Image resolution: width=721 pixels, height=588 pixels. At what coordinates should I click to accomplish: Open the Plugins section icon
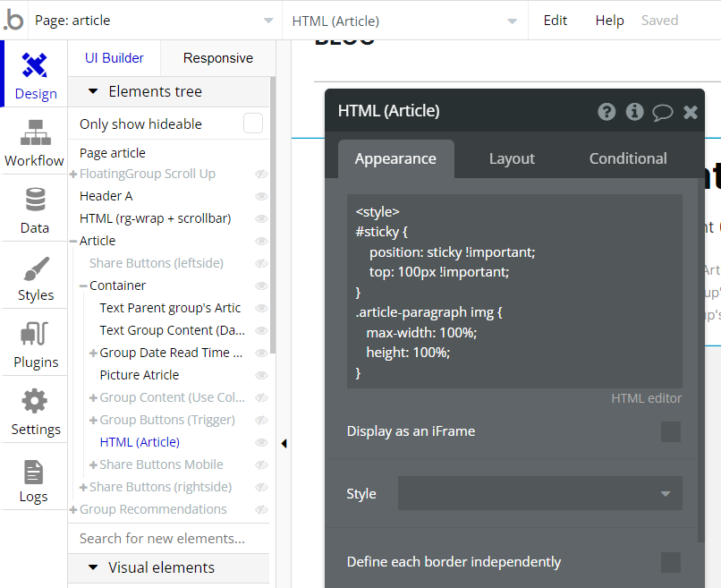point(35,334)
